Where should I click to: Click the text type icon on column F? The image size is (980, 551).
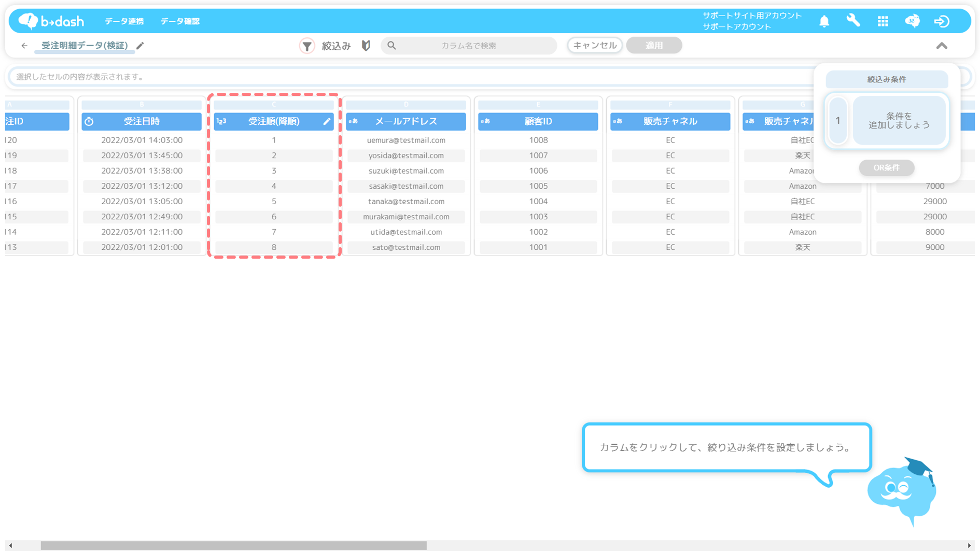618,121
